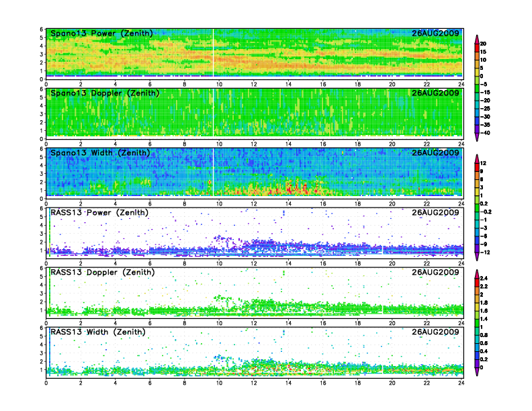This screenshot has width=532, height=411.
Task: Click the 26AUG2009 date in RASS13 Width panel
Action: click(435, 332)
